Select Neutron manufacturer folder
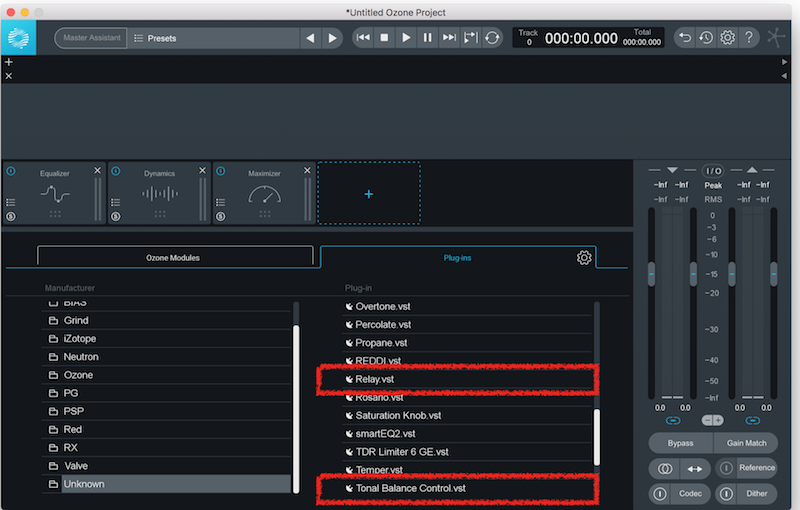The image size is (800, 510). [166, 357]
